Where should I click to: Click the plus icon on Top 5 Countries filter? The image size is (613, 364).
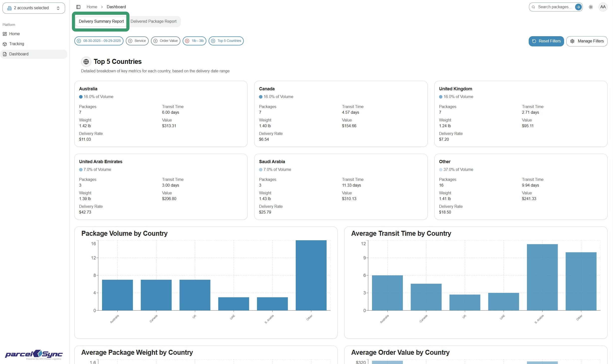tap(213, 41)
